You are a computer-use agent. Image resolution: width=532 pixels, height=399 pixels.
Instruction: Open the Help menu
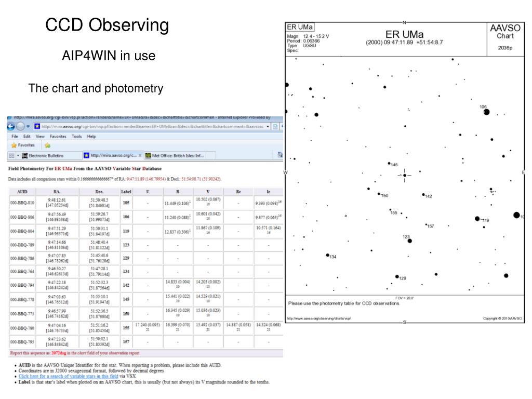pos(91,137)
